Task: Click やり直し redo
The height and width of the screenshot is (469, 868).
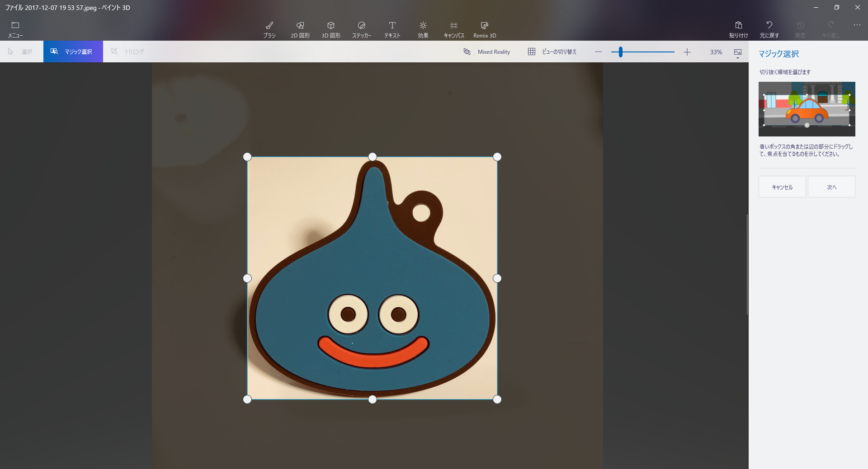Action: point(831,29)
